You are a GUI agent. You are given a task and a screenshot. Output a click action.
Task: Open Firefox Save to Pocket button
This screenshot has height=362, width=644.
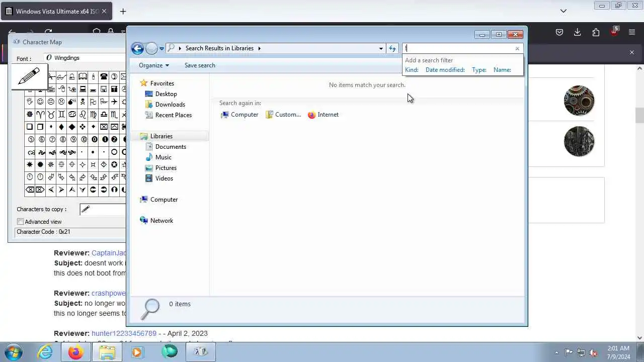[x=559, y=32]
